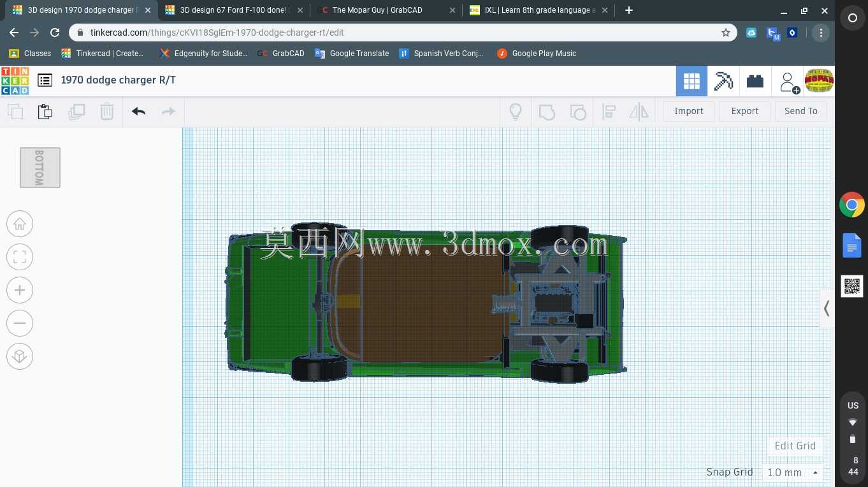Switch to 3D design grid view

[x=691, y=81]
